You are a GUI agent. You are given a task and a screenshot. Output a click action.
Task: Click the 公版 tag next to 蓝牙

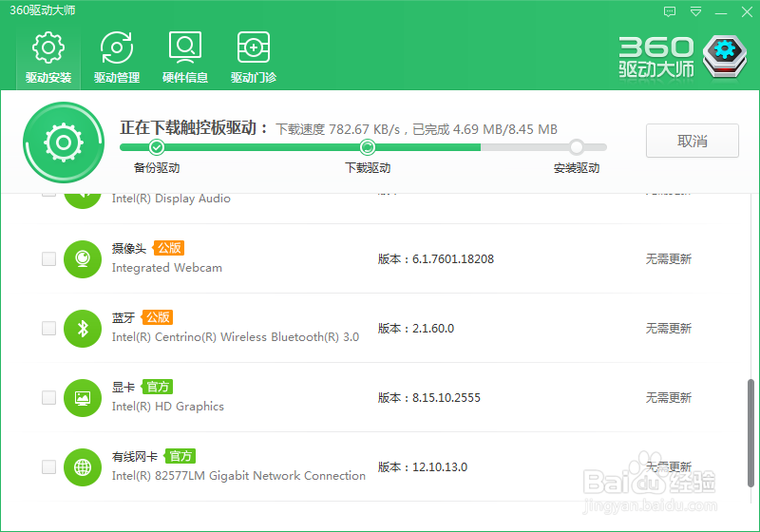click(157, 317)
